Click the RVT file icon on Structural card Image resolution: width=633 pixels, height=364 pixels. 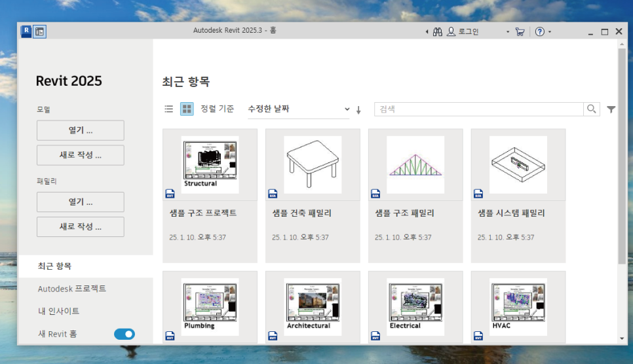[170, 194]
